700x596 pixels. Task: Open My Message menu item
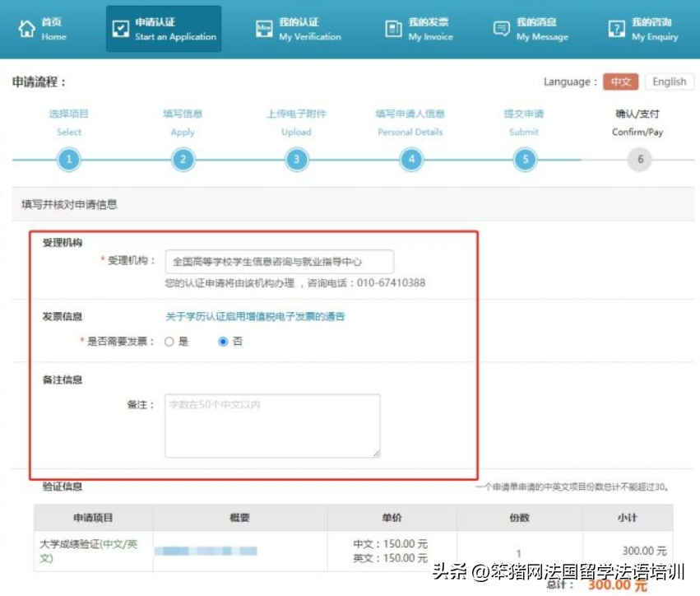tap(541, 30)
